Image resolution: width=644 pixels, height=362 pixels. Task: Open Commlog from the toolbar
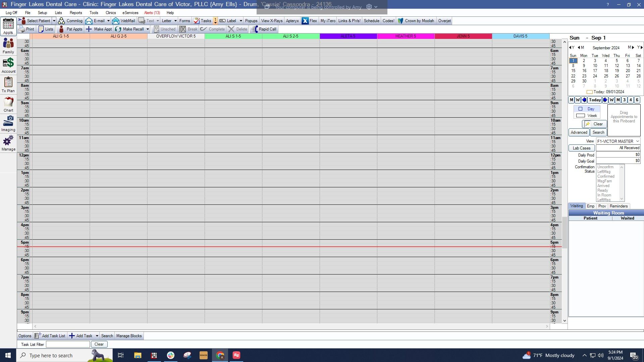pos(70,21)
